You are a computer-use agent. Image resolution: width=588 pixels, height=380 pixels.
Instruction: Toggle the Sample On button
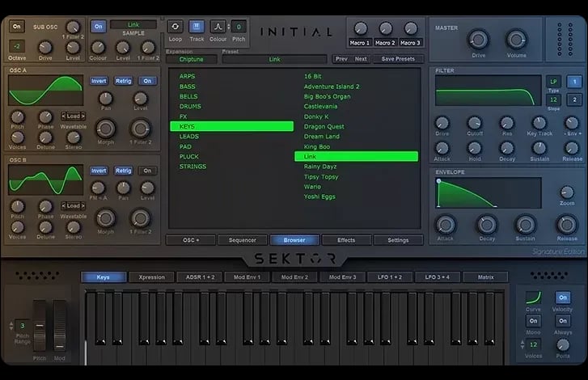point(98,27)
